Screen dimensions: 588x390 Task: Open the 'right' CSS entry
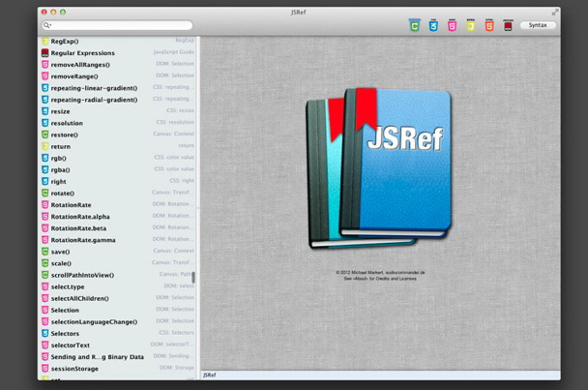click(x=117, y=181)
